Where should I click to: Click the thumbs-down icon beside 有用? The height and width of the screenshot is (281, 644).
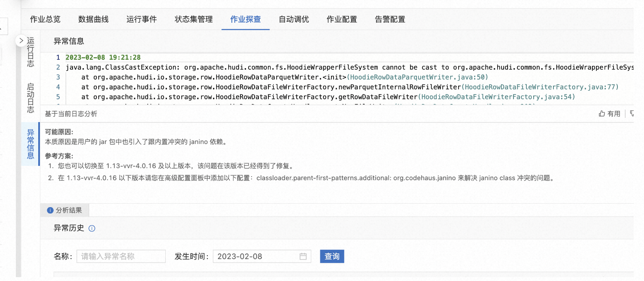point(632,113)
